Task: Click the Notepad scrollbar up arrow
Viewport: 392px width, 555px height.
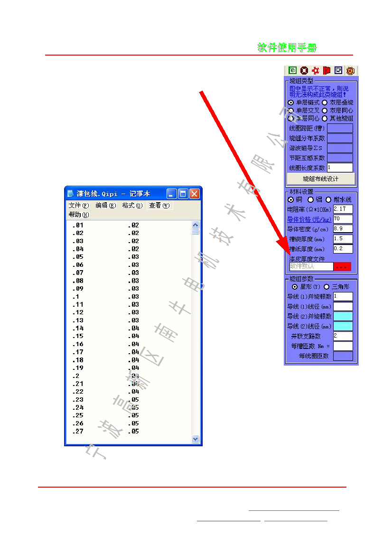Action: point(196,225)
